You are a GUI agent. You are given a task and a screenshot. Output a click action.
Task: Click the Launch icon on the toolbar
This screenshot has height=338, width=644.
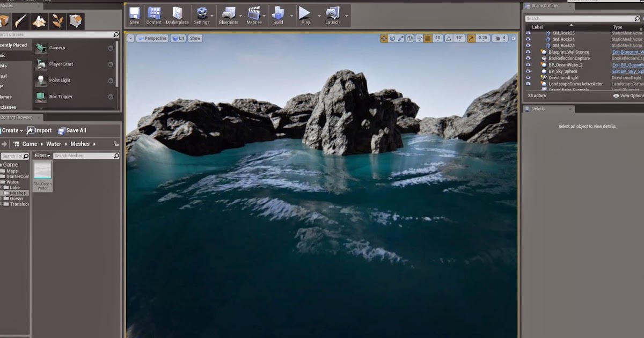click(333, 13)
